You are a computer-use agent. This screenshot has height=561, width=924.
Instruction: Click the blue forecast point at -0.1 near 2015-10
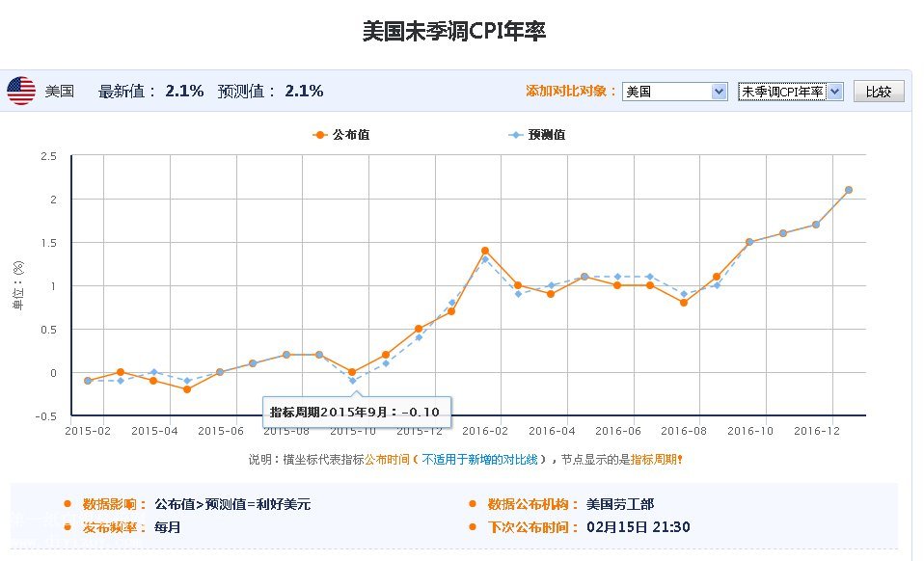pos(352,381)
